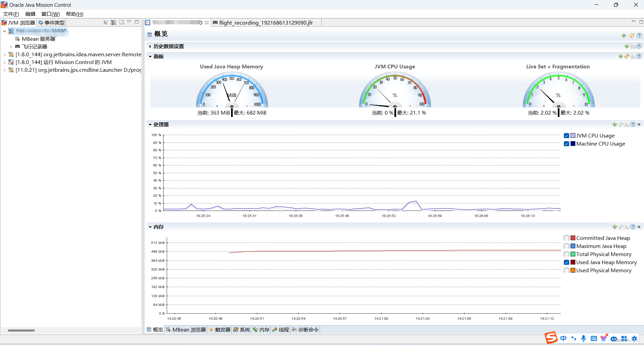Open the 线程 bottom tab

click(281, 330)
